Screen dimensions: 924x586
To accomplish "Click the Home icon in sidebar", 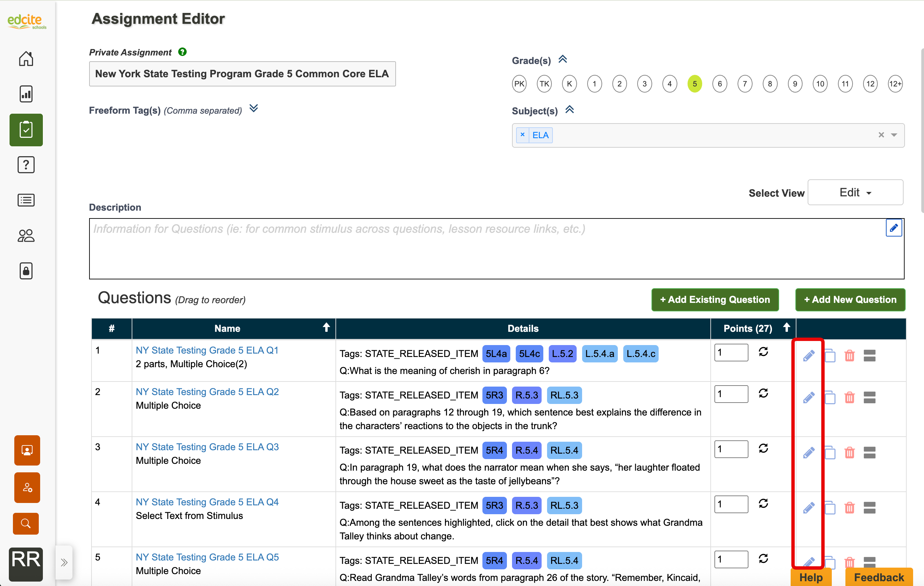I will tap(26, 59).
